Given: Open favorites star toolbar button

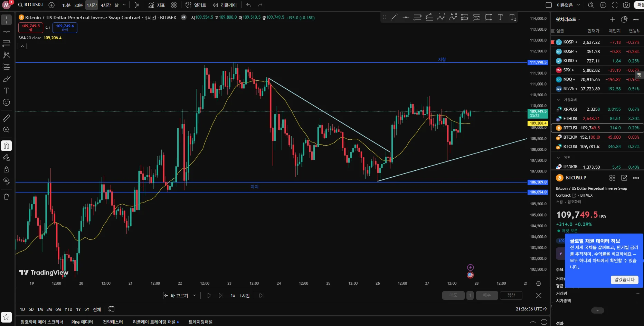Looking at the screenshot, I should pyautogui.click(x=6, y=317).
